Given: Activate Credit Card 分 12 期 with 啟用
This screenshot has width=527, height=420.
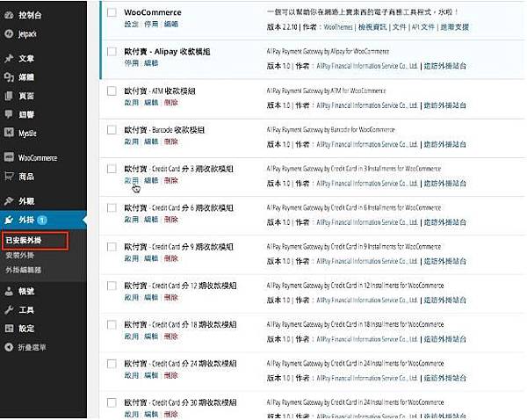Looking at the screenshot, I should 131,298.
